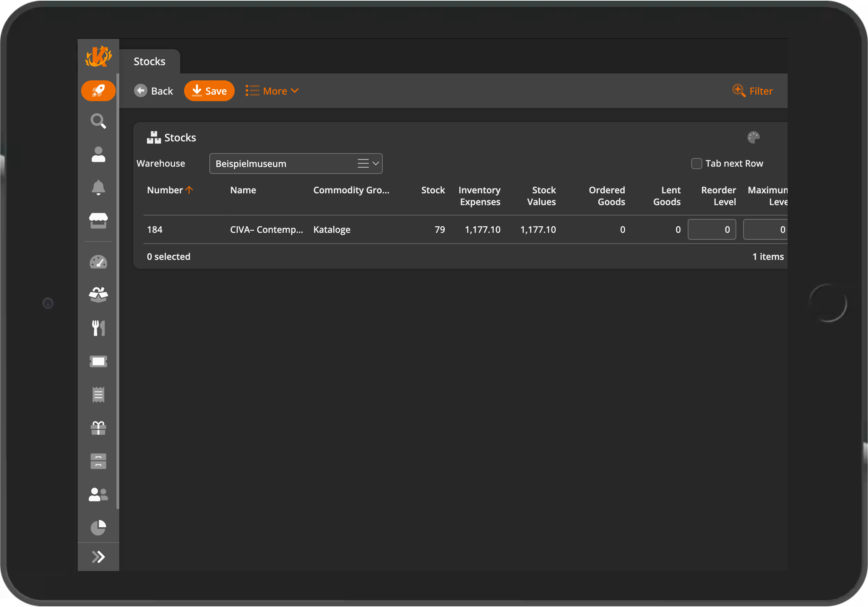Viewport: 868px width, 607px height.
Task: Enable Tab next Row checkbox
Action: click(696, 163)
